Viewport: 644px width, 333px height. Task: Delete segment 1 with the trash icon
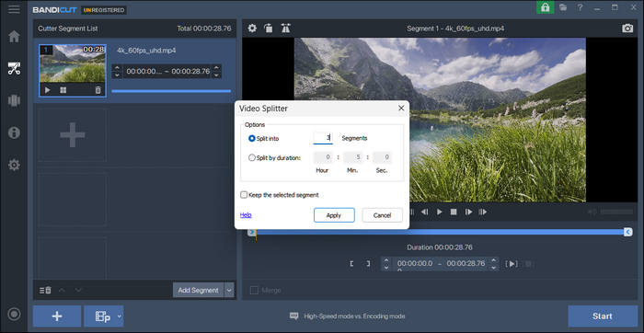tap(98, 90)
